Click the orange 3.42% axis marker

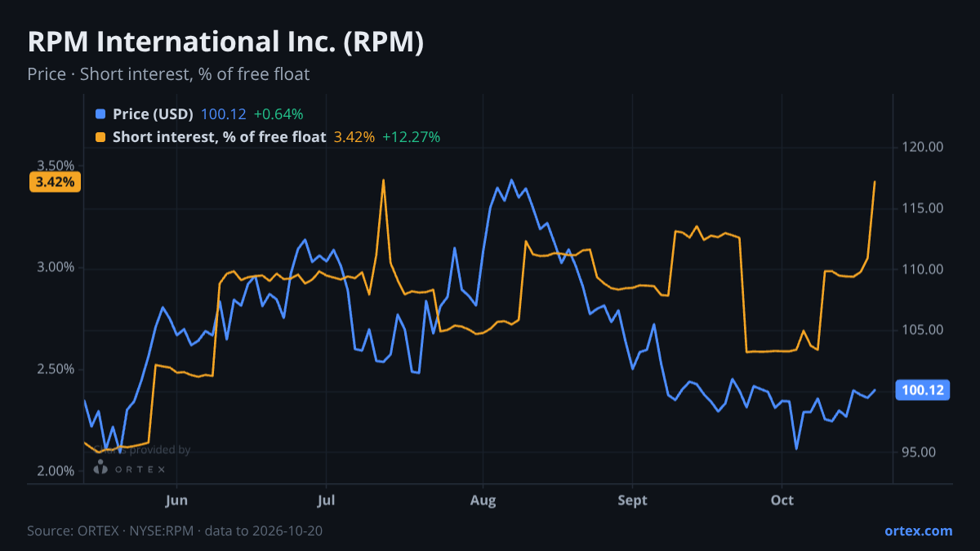point(56,182)
